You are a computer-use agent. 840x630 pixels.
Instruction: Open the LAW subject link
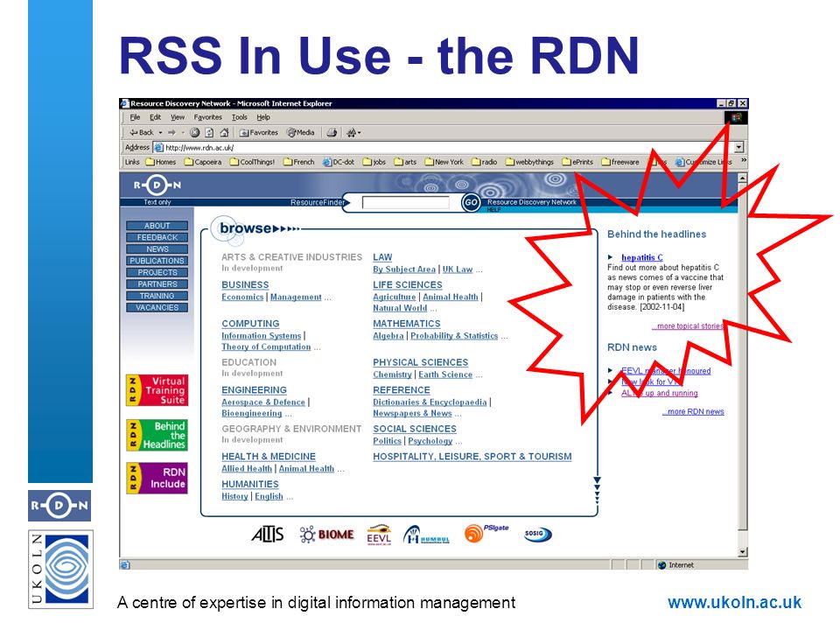[382, 257]
